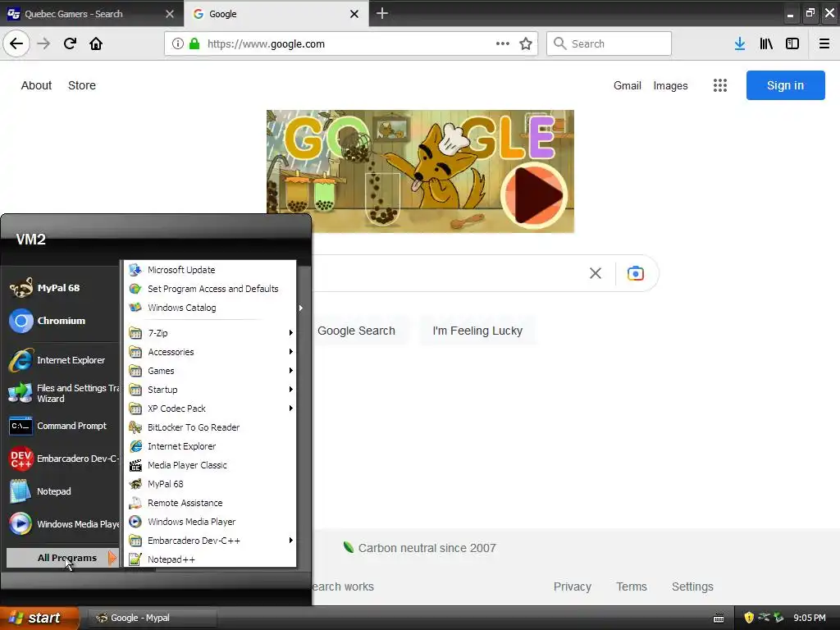Open Windows Media Player in All Programs list
The image size is (840, 630).
coord(210,522)
